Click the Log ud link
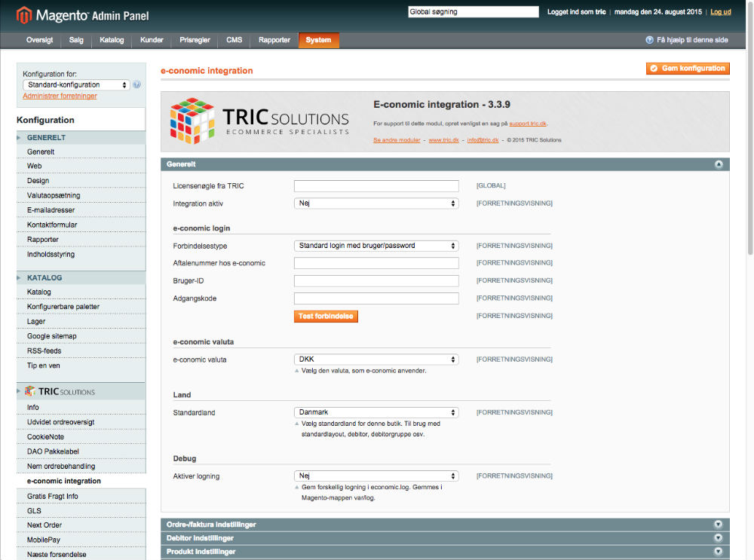 tap(720, 12)
